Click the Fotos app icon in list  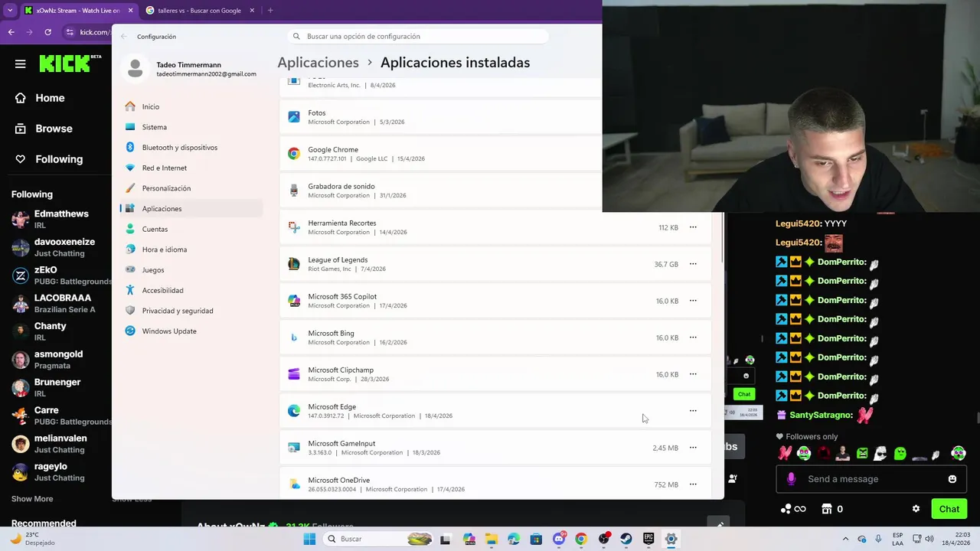(294, 117)
